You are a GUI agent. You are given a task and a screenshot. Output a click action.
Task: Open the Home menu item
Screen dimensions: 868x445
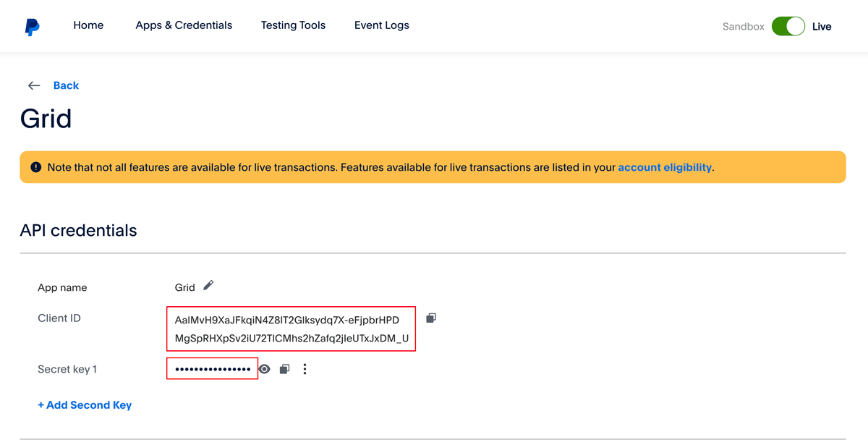click(88, 25)
